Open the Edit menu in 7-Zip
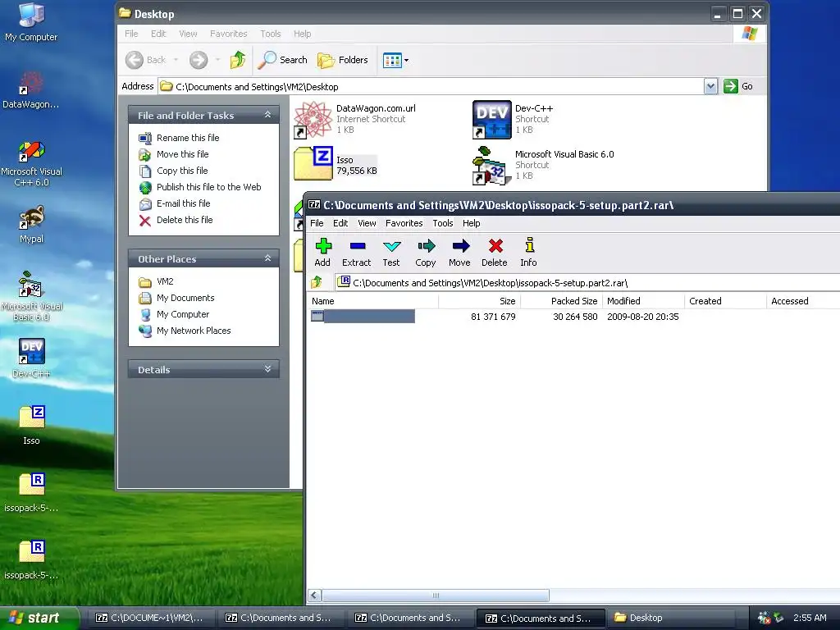 (x=340, y=223)
